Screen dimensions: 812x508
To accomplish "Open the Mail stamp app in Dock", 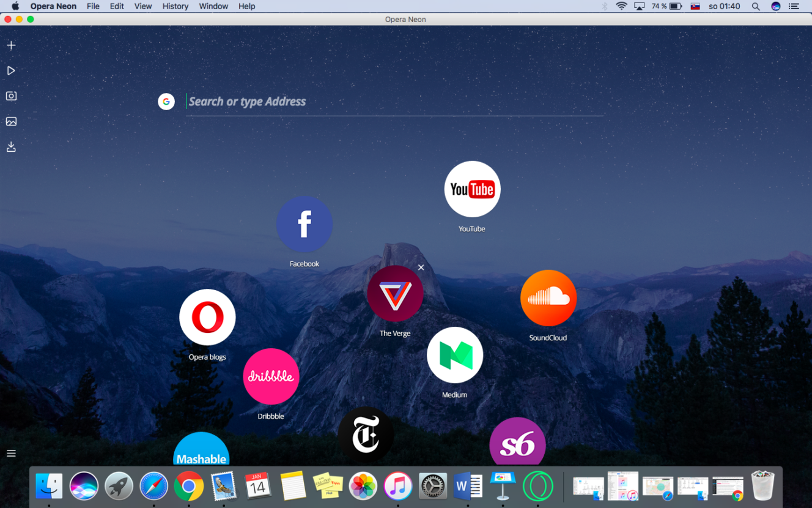I will 224,487.
